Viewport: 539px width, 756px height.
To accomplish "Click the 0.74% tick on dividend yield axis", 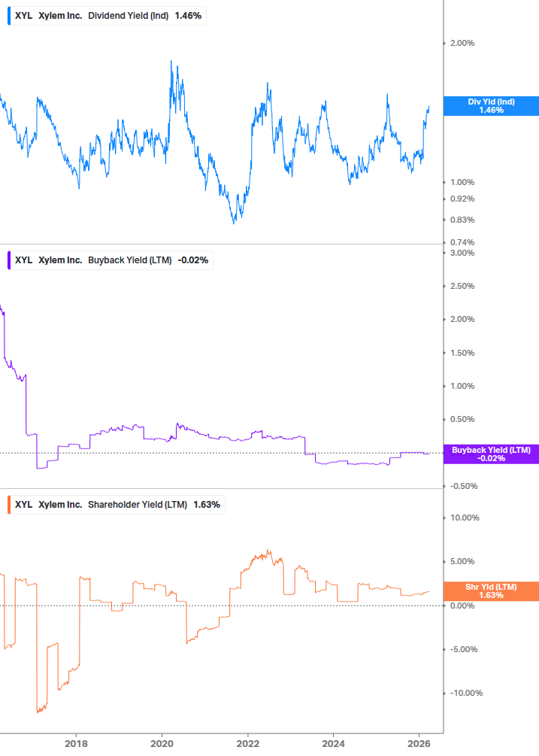I will click(462, 242).
